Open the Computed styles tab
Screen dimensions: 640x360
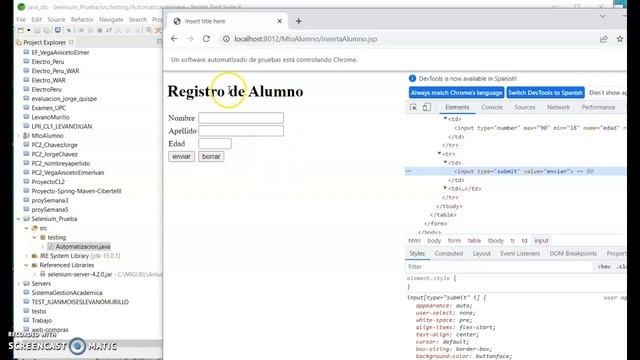(x=449, y=253)
